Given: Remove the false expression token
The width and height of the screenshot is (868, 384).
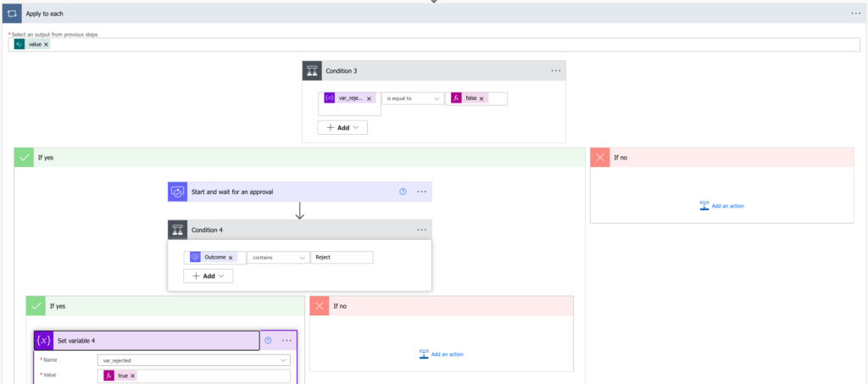Looking at the screenshot, I should 481,98.
